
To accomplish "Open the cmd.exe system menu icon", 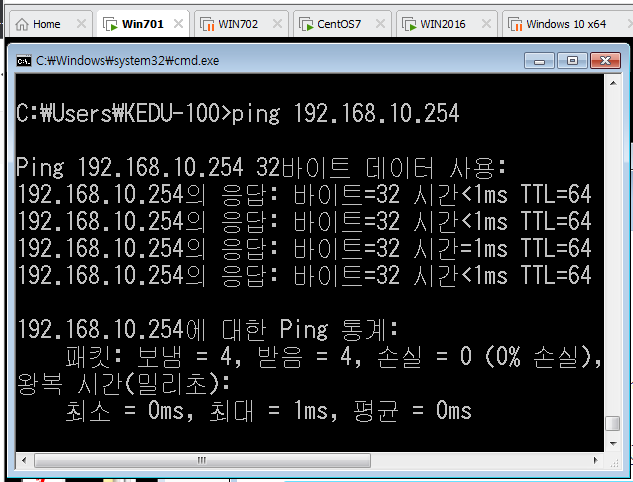I will tap(24, 61).
